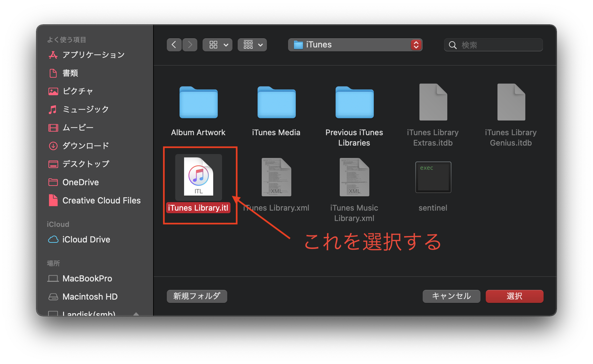The image size is (593, 364).
Task: Eject the Landisk(smb) volume
Action: click(x=136, y=314)
